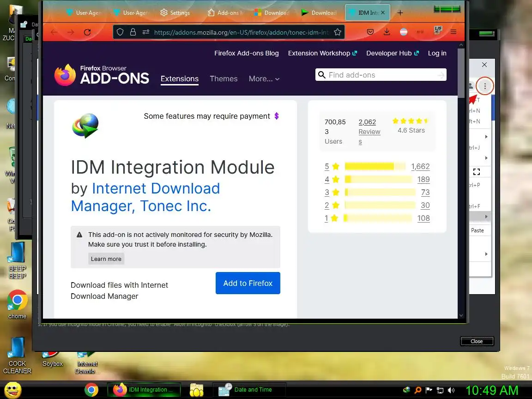This screenshot has height=399, width=532.
Task: Click the Firefox address bar URL
Action: (x=241, y=32)
